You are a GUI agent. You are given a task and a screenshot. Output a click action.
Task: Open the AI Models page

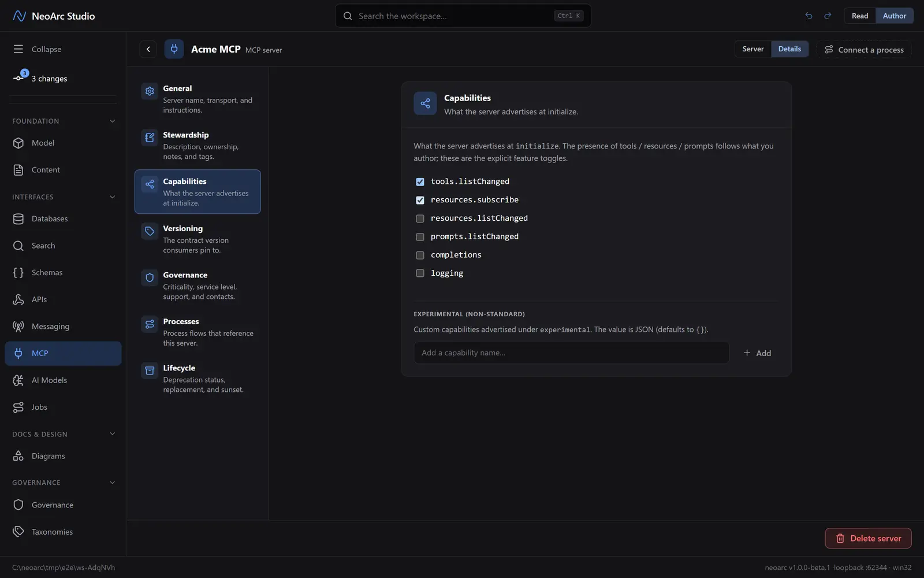[x=63, y=380]
